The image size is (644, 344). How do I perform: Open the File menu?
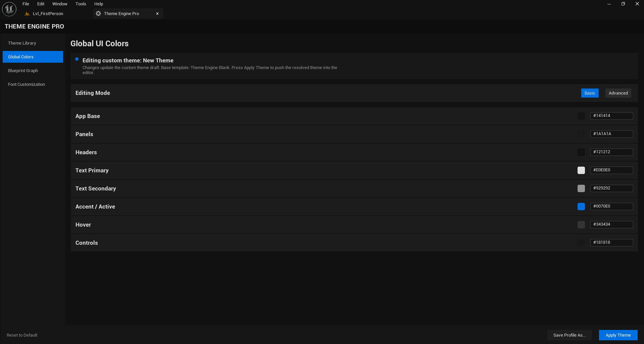tap(26, 4)
